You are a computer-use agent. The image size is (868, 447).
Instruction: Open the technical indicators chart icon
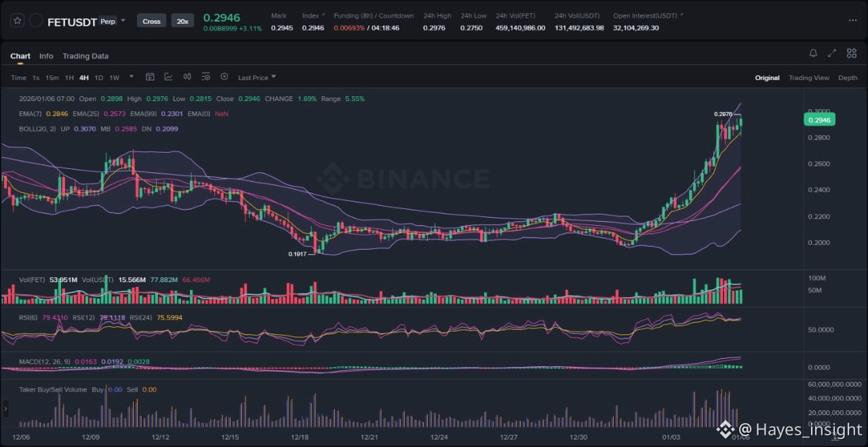168,77
